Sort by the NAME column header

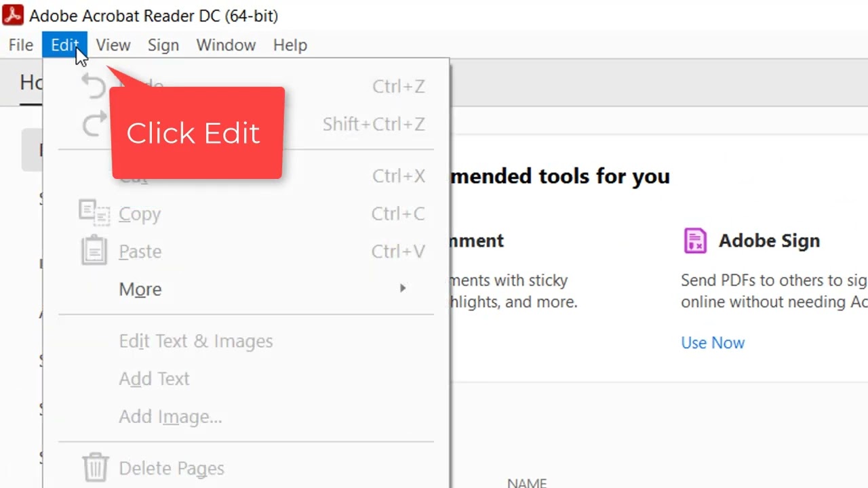pyautogui.click(x=527, y=483)
